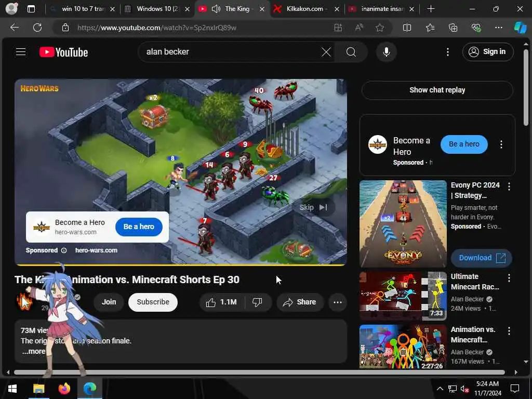Click the page vertical scrollbar thumb
532x399 pixels.
[526, 87]
